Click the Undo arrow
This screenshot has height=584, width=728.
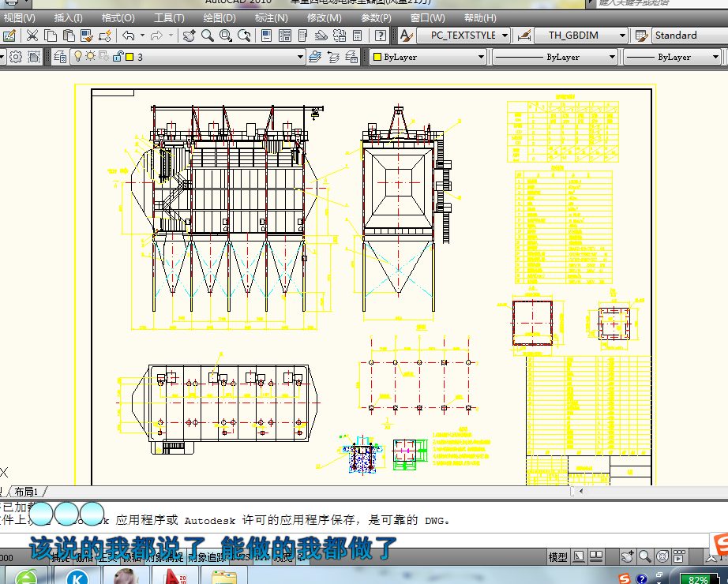coord(128,36)
